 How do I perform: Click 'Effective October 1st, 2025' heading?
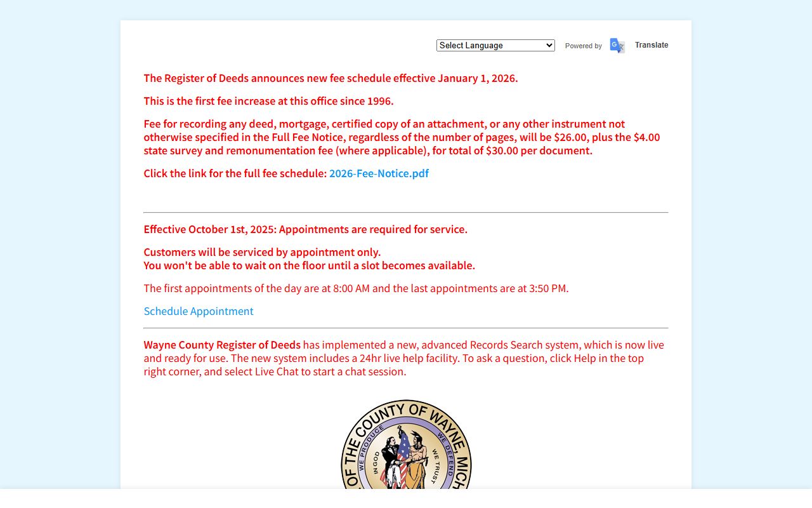tap(305, 229)
